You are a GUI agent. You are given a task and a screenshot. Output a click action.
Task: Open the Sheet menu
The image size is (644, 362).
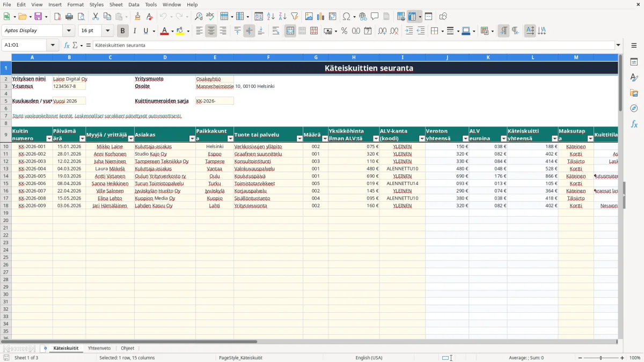pyautogui.click(x=116, y=4)
